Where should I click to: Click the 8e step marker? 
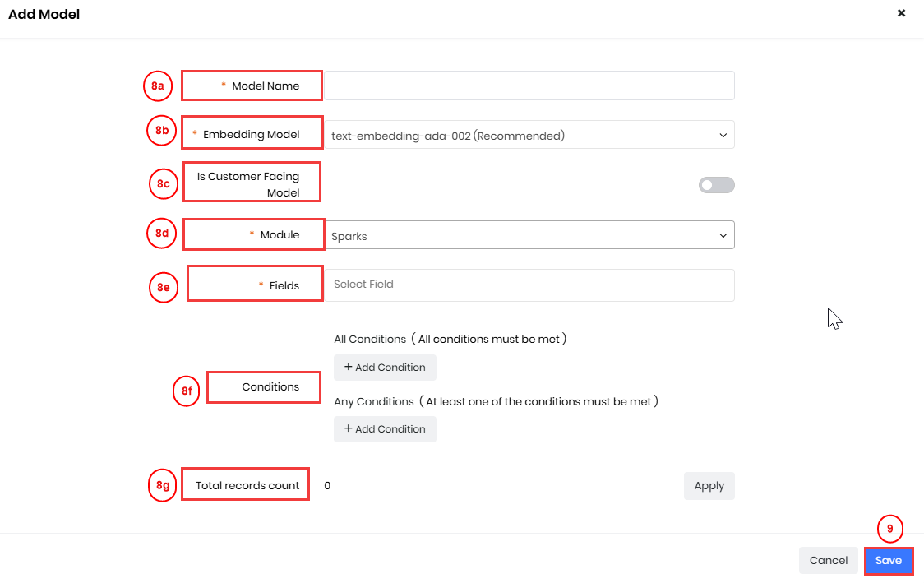coord(164,288)
